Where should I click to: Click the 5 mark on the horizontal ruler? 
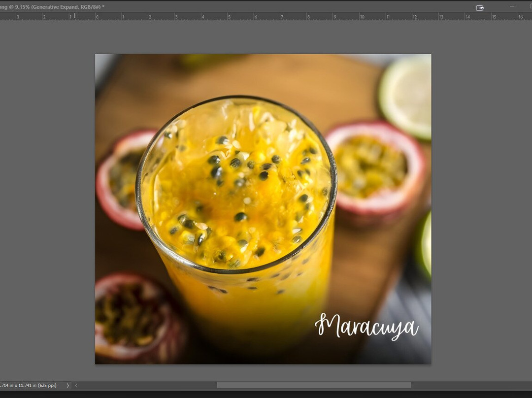click(230, 17)
